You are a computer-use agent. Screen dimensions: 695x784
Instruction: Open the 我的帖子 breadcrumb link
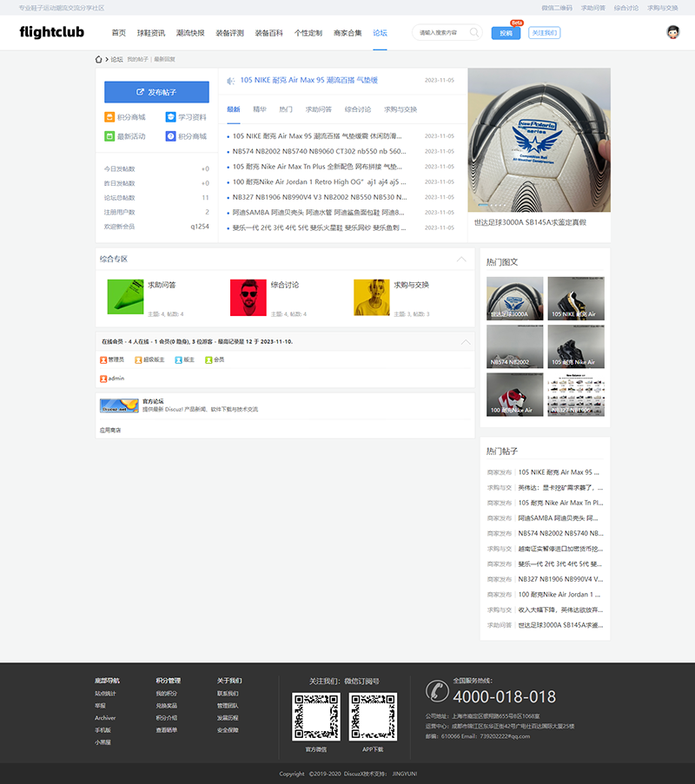click(x=137, y=59)
